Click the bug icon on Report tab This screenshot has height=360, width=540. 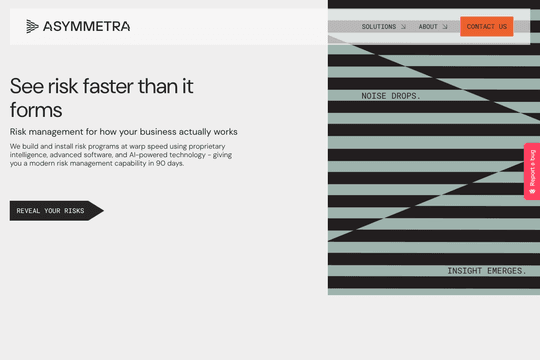(532, 191)
